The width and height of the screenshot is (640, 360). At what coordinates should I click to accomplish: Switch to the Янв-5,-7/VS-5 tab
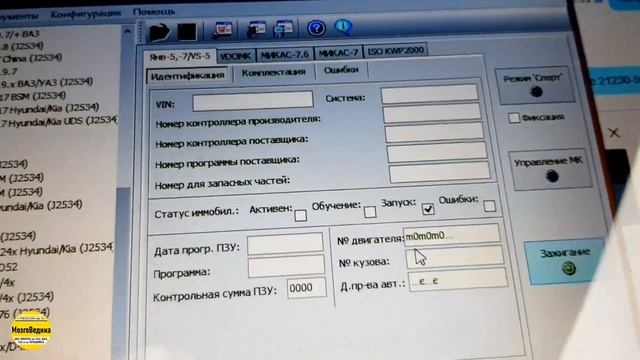point(180,56)
